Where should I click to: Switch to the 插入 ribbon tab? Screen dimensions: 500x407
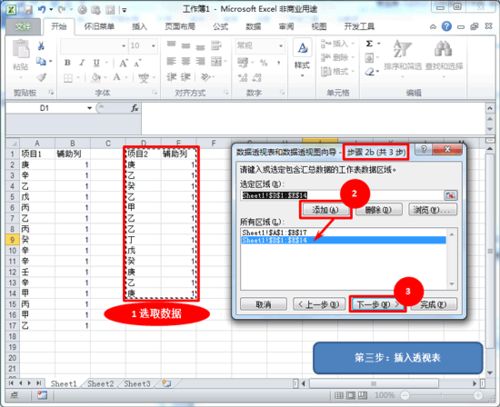point(139,26)
